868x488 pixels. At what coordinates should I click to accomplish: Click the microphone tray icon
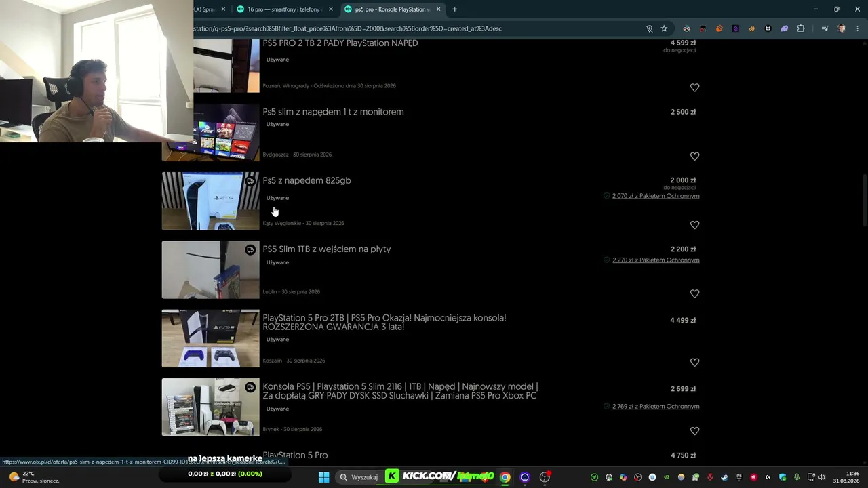point(797,477)
